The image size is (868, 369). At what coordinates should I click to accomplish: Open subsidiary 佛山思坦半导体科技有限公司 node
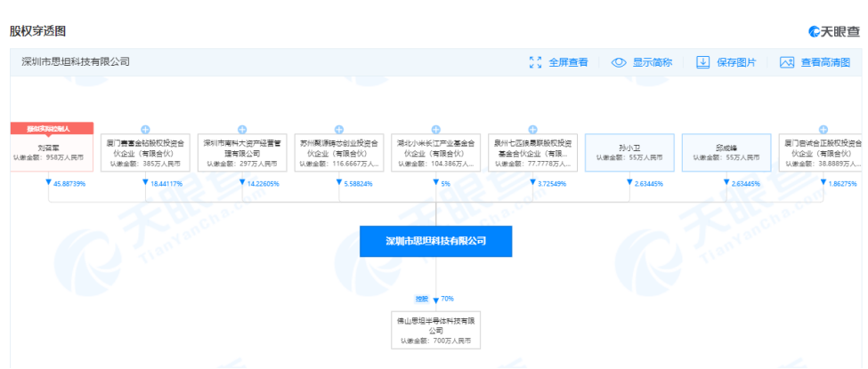coord(435,330)
